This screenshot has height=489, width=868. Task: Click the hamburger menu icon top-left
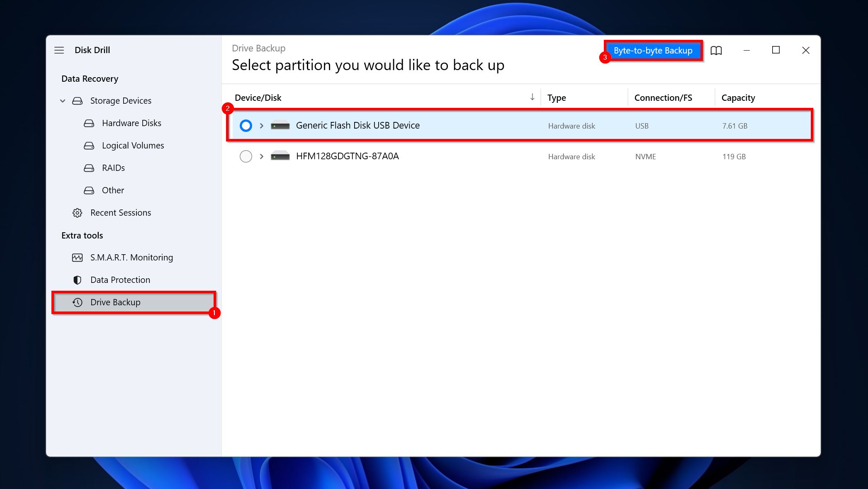pos(59,50)
